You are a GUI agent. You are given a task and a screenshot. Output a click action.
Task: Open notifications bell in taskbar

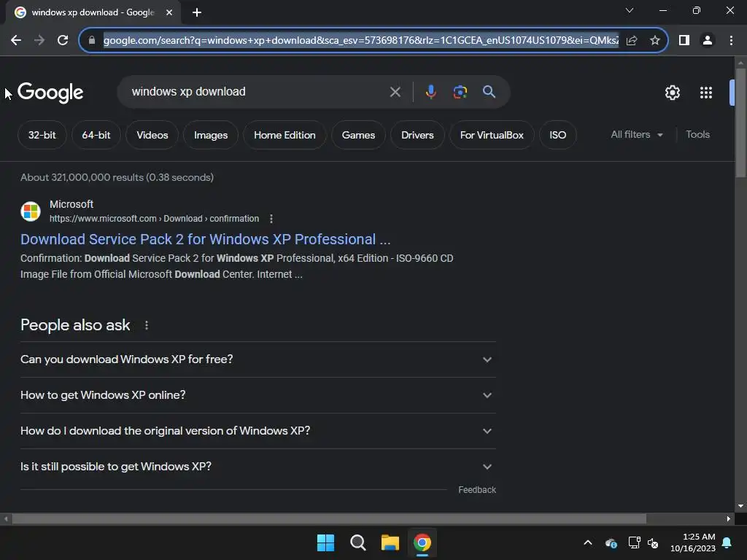pyautogui.click(x=727, y=542)
